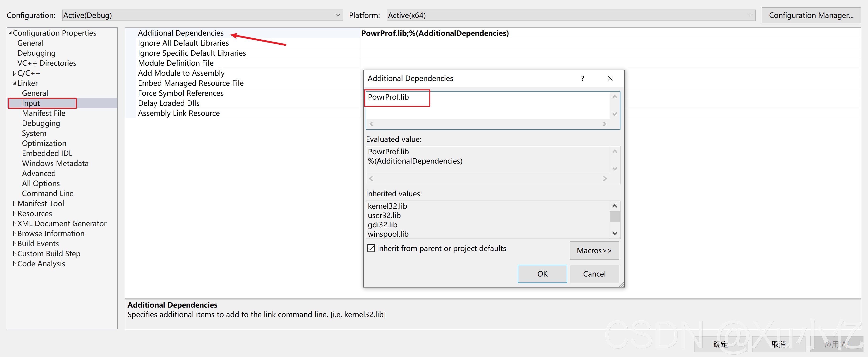868x357 pixels.
Task: Uncheck Inherit from parent or project defaults
Action: pos(371,248)
